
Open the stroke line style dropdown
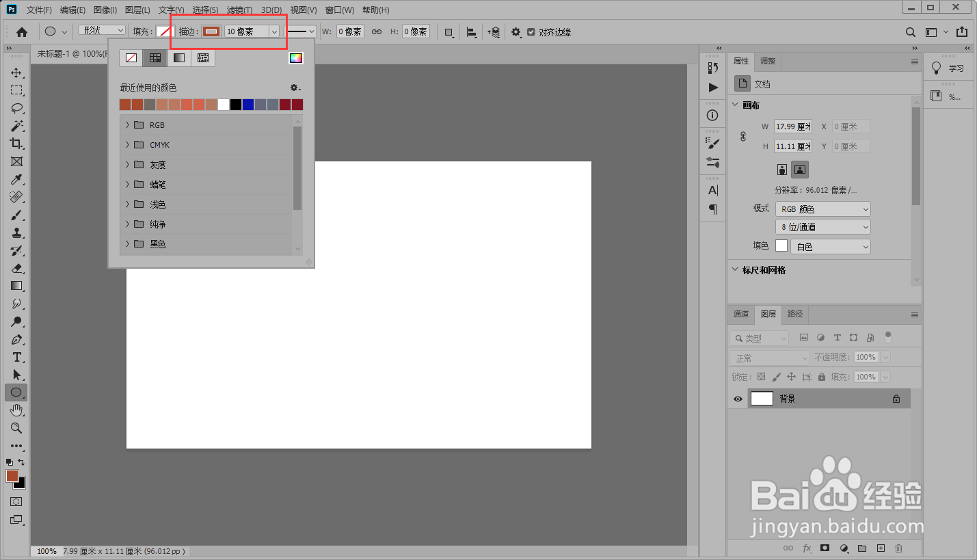tap(301, 31)
